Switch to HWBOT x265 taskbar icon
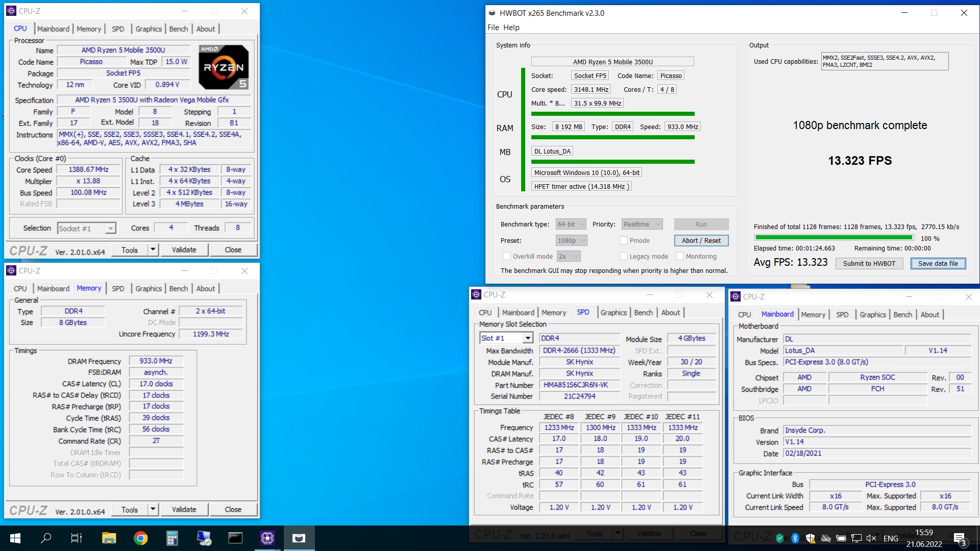The width and height of the screenshot is (980, 551). coord(299,538)
